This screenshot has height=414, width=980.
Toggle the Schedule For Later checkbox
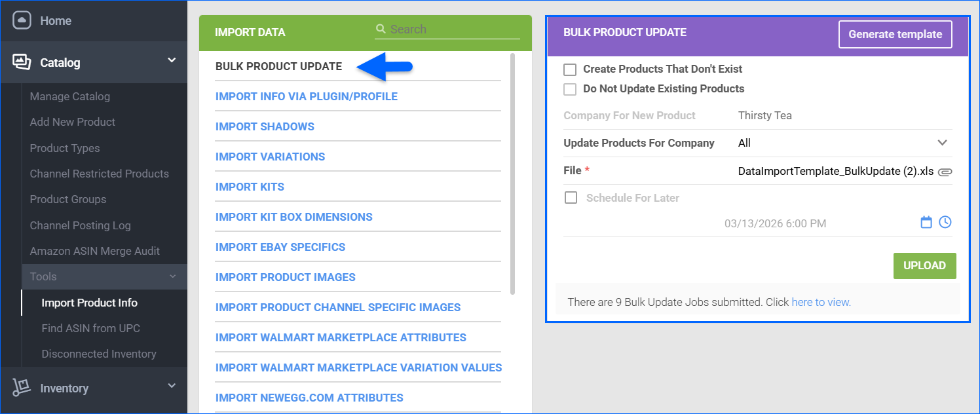click(x=571, y=198)
